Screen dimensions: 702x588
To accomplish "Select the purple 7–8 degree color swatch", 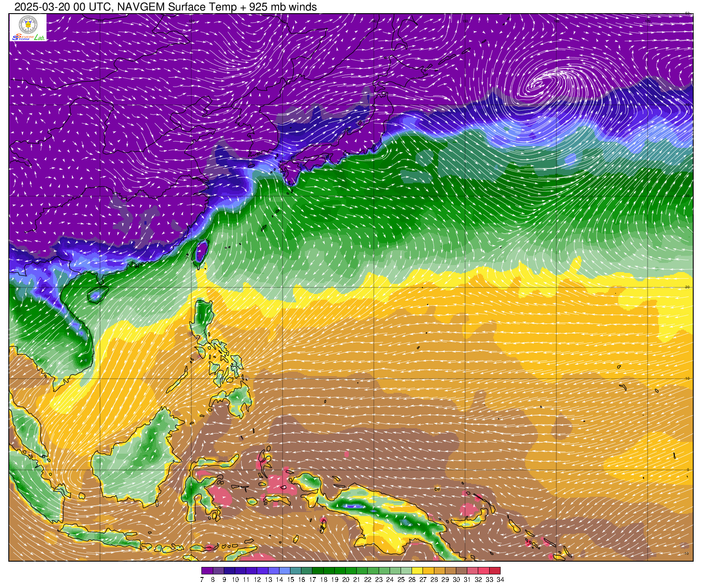I will pos(207,570).
